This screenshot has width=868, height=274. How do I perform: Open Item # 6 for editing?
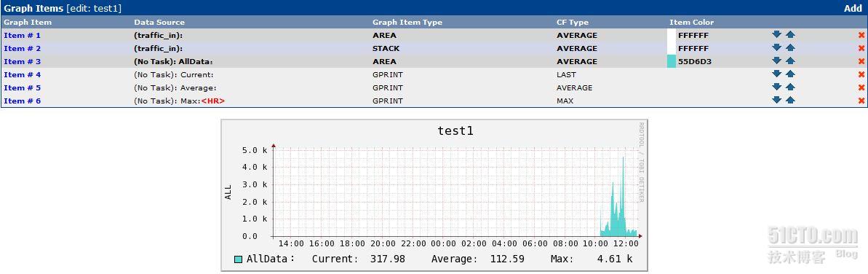pyautogui.click(x=22, y=101)
